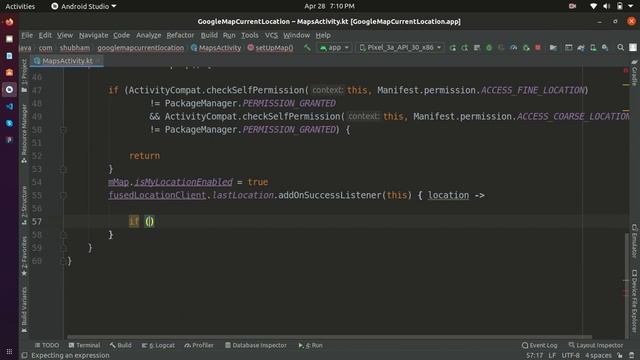The width and height of the screenshot is (640, 360).
Task: Click the Project Structure folder icon
Action: 553,48
